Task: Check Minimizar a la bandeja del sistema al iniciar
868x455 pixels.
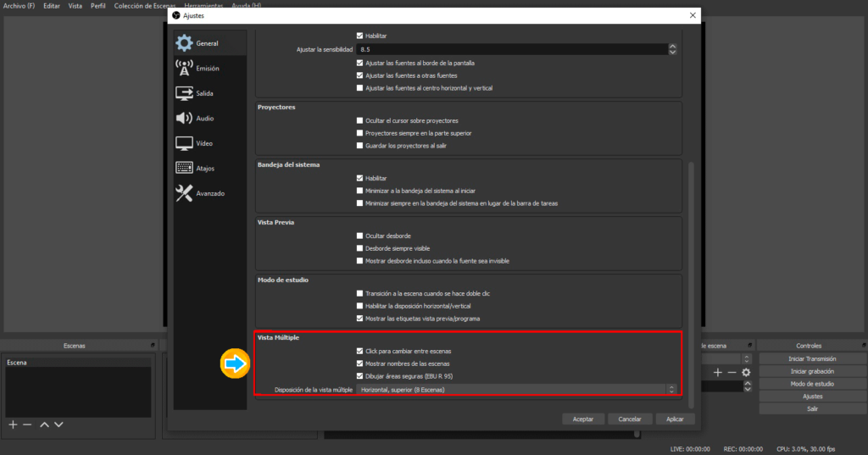Action: click(x=360, y=191)
